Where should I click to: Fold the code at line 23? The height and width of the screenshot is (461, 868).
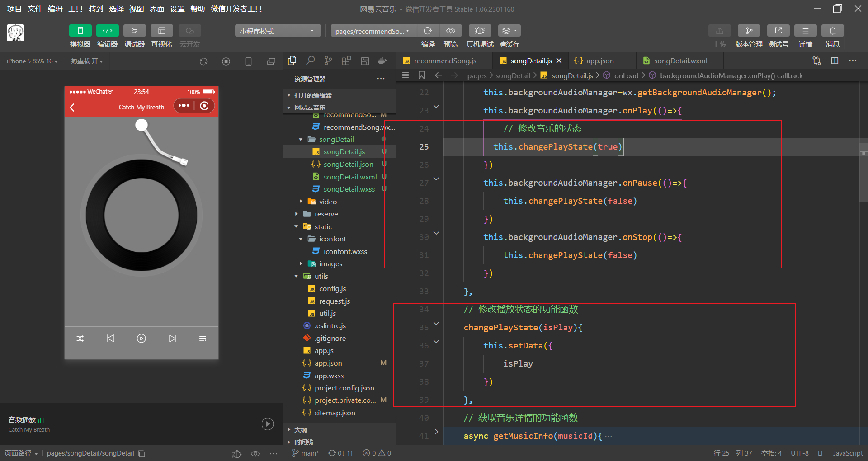436,107
